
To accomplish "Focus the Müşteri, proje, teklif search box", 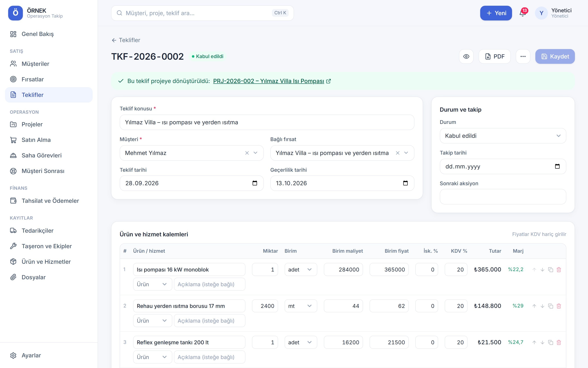I will click(202, 13).
